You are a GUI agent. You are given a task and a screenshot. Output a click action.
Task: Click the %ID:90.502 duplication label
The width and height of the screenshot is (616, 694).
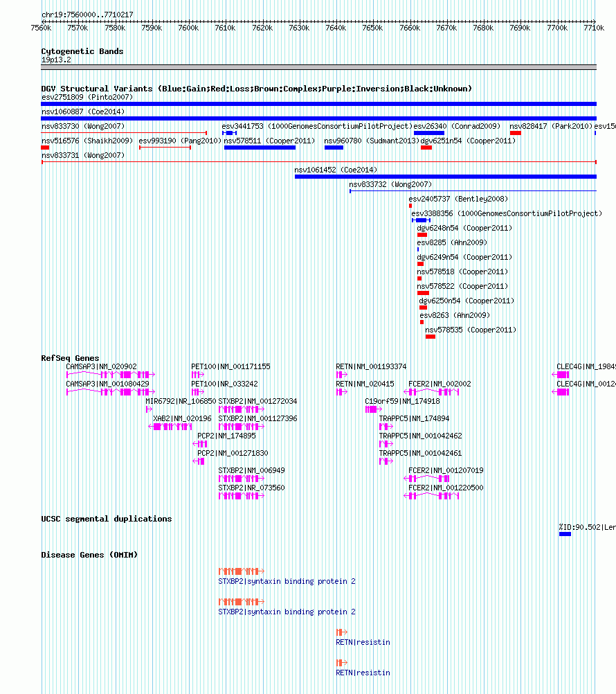coord(587,527)
